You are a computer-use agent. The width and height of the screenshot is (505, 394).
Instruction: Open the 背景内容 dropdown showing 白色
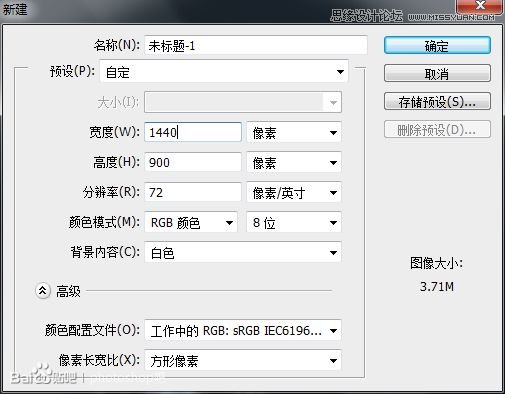[243, 252]
